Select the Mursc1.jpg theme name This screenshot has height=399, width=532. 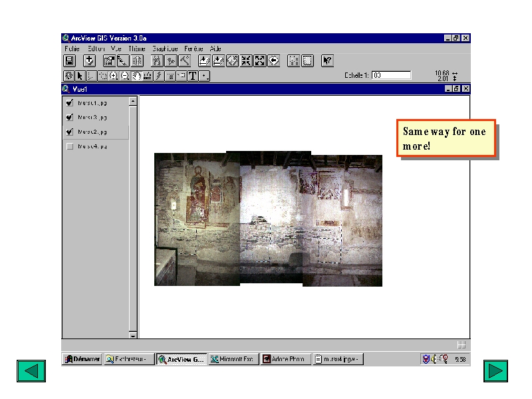pyautogui.click(x=92, y=103)
